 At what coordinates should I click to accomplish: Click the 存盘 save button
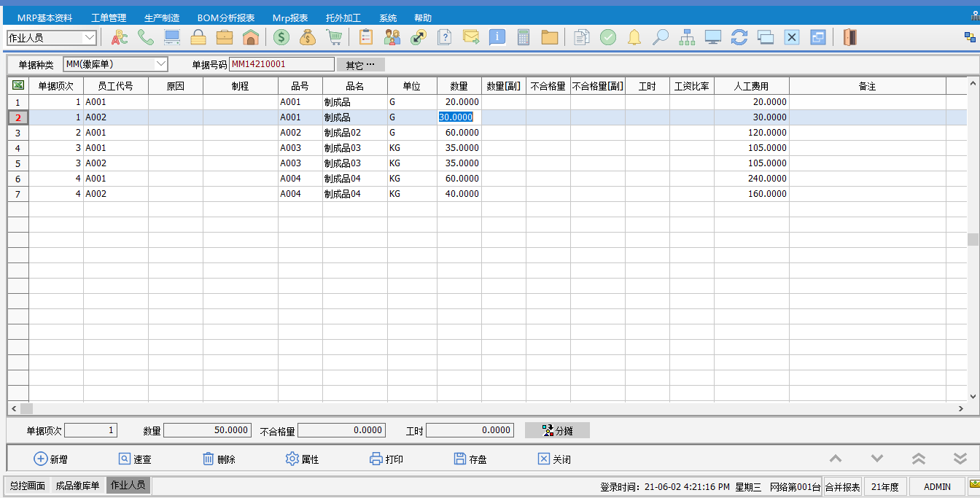[470, 459]
